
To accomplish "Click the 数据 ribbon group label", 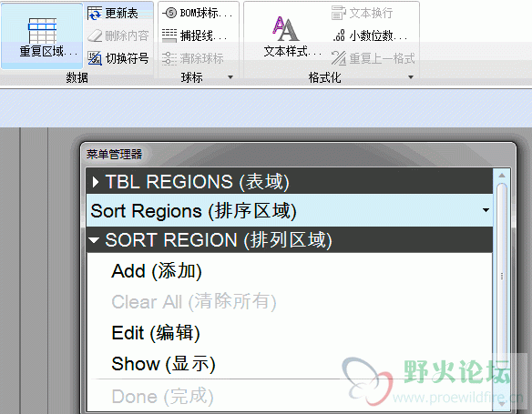I will tap(77, 77).
